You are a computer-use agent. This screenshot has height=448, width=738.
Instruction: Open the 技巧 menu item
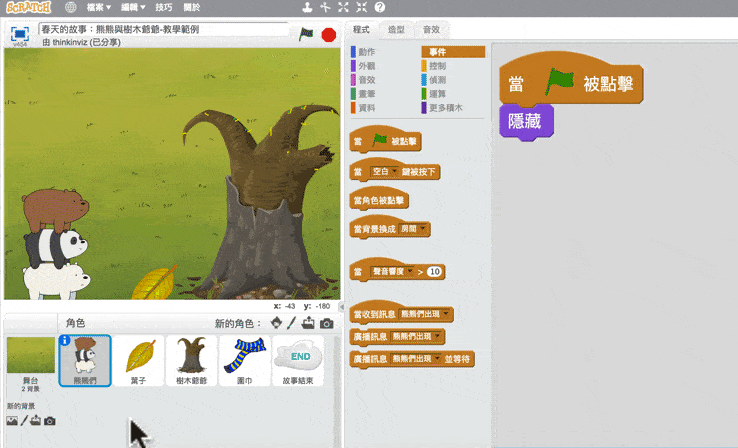164,7
